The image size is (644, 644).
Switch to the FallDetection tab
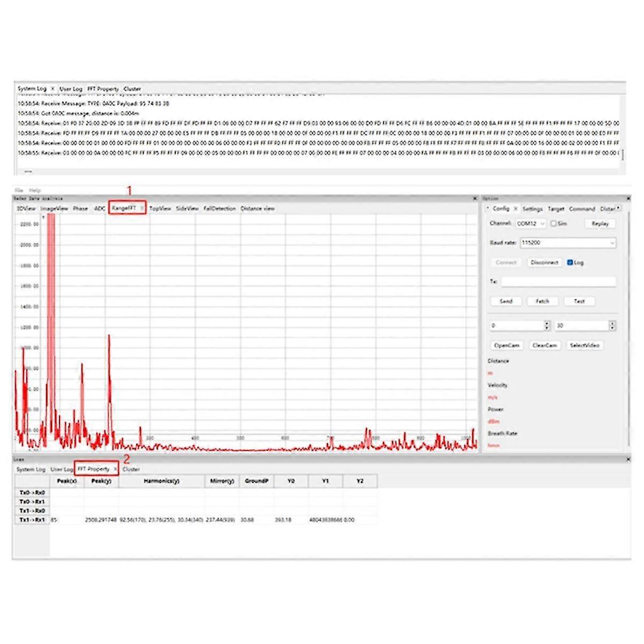coord(219,209)
